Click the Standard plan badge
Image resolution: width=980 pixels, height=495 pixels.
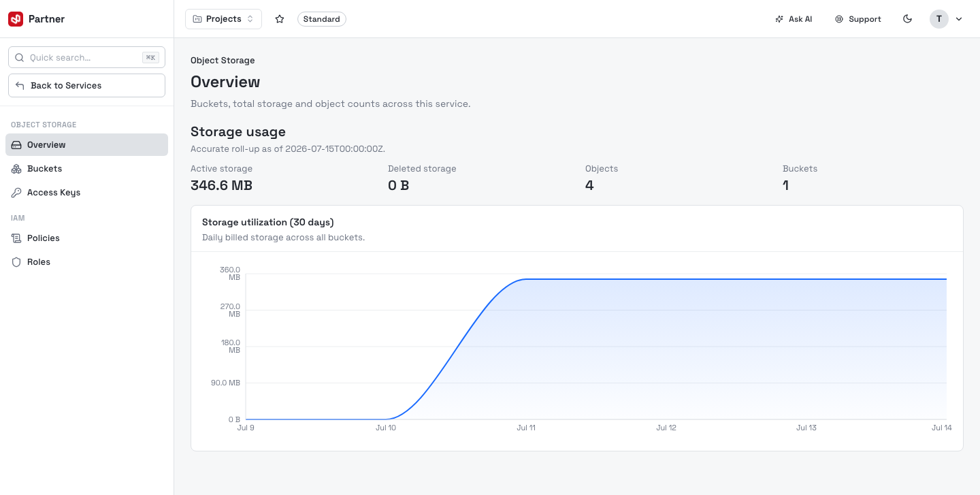pos(322,19)
